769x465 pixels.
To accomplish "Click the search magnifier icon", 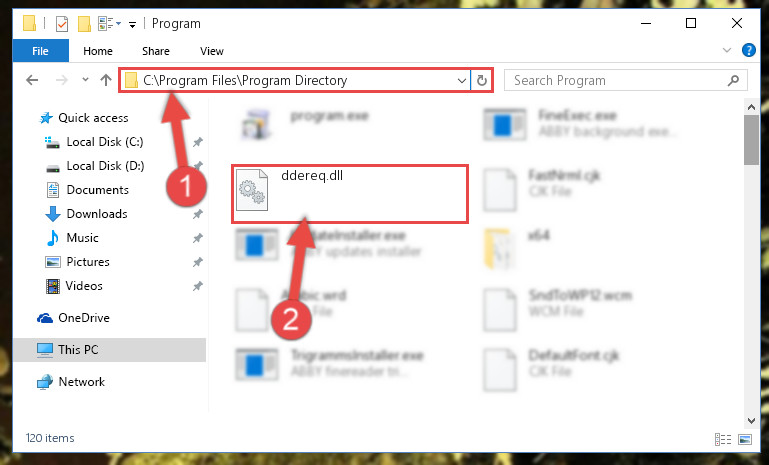I will (733, 80).
